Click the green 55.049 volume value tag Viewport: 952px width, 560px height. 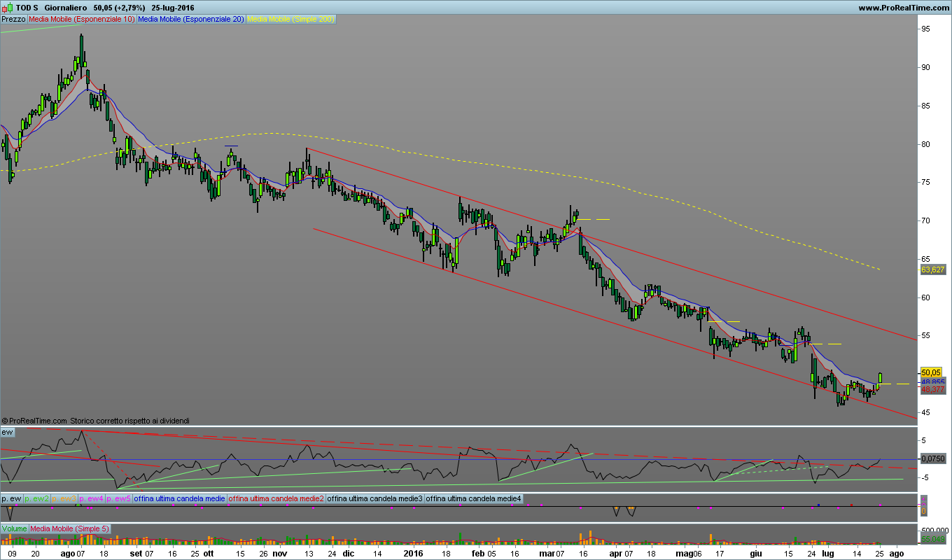coord(932,538)
